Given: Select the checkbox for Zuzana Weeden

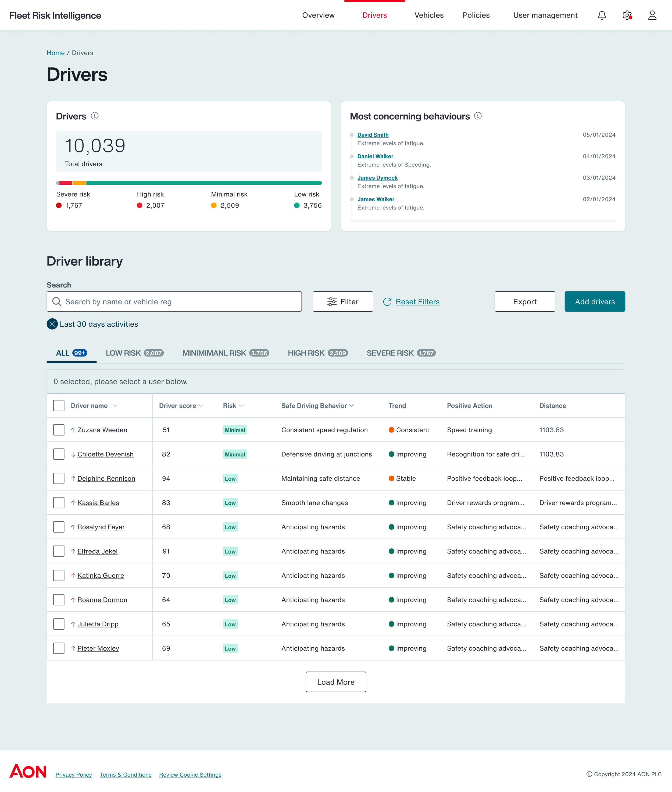Looking at the screenshot, I should point(59,430).
